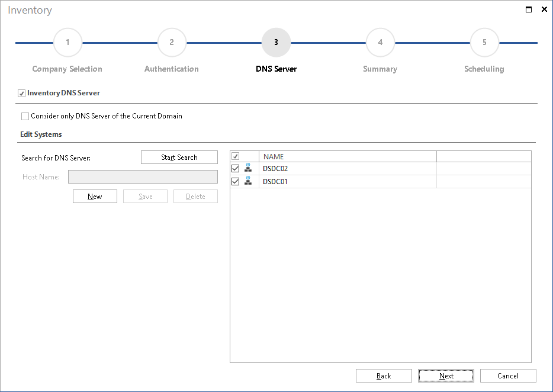Maximize the Inventory window

coord(529,9)
